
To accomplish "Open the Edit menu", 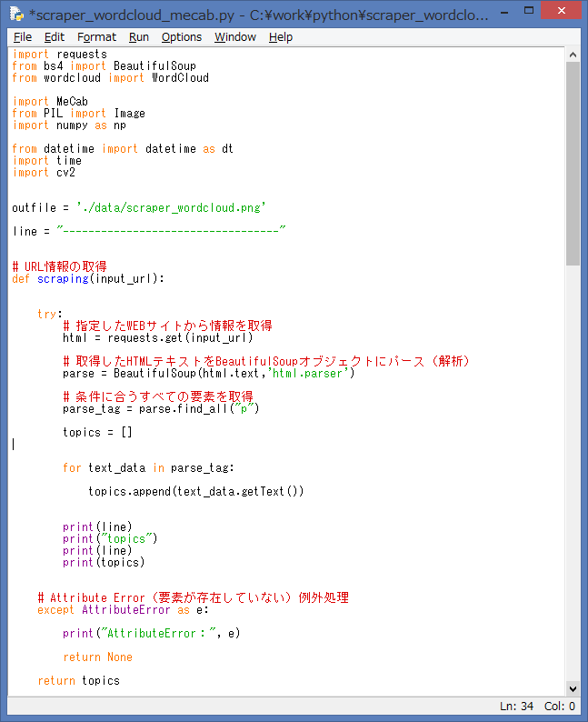I will coord(55,36).
